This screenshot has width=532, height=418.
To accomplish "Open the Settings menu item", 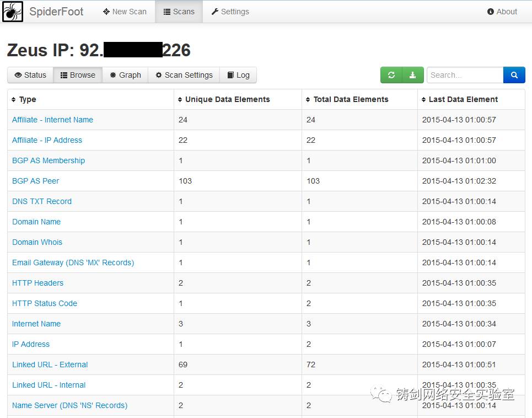I will [x=230, y=12].
